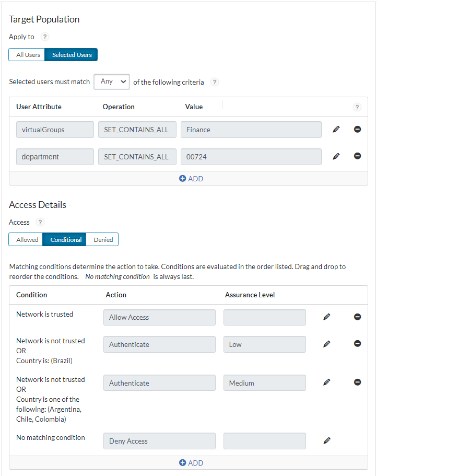Edit the virtualGroups criteria row
This screenshot has width=470, height=476.
(x=336, y=129)
